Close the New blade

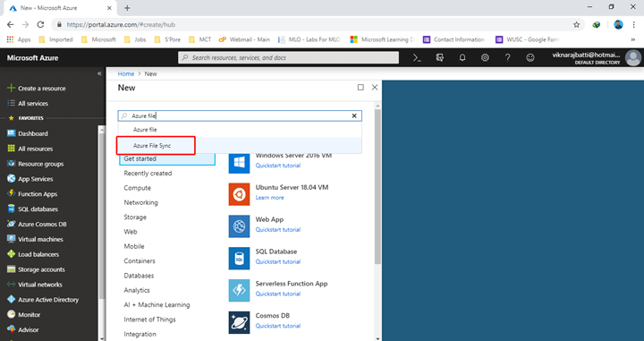pyautogui.click(x=375, y=87)
